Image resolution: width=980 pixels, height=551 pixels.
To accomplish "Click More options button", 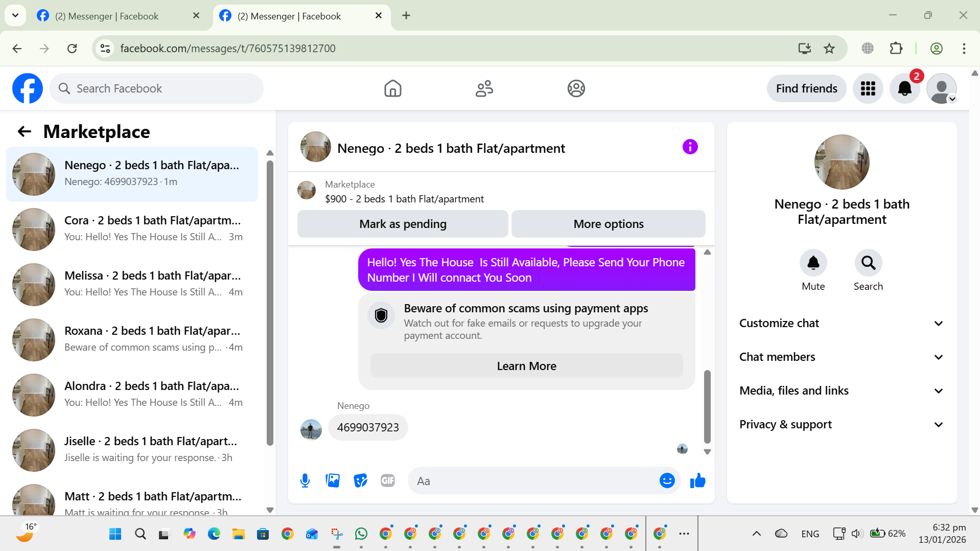I will pyautogui.click(x=608, y=224).
